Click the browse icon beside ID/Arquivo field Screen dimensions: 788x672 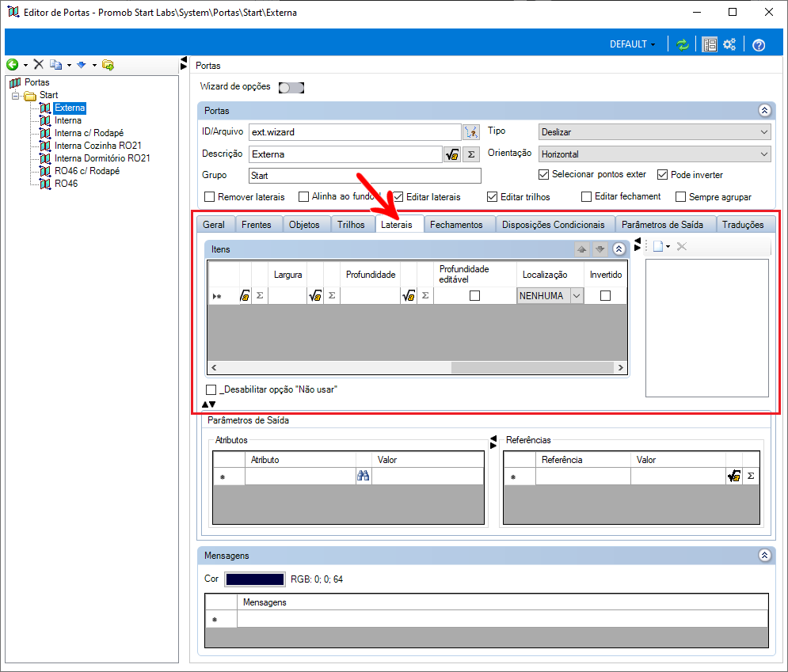[x=471, y=132]
